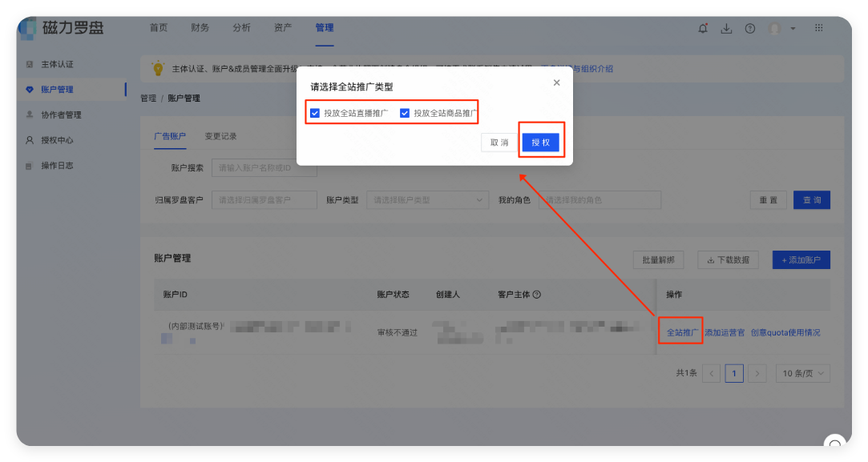Viewport: 868px width, 462px height.
Task: Open the 分析 top menu
Action: [x=241, y=28]
